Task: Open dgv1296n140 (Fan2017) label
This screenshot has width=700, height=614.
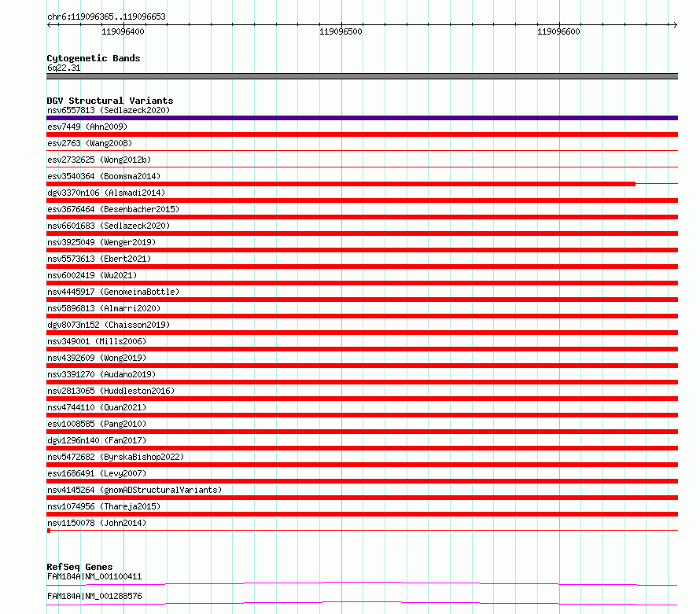Action: 97,440
